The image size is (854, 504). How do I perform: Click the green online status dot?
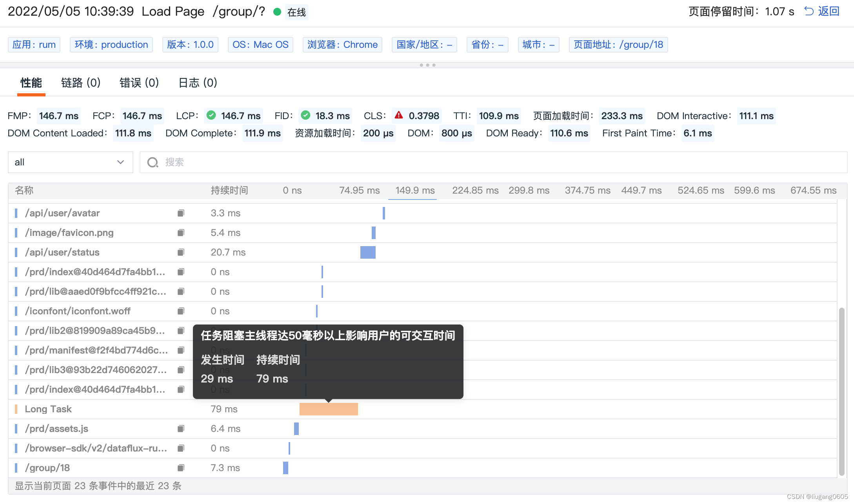(277, 12)
